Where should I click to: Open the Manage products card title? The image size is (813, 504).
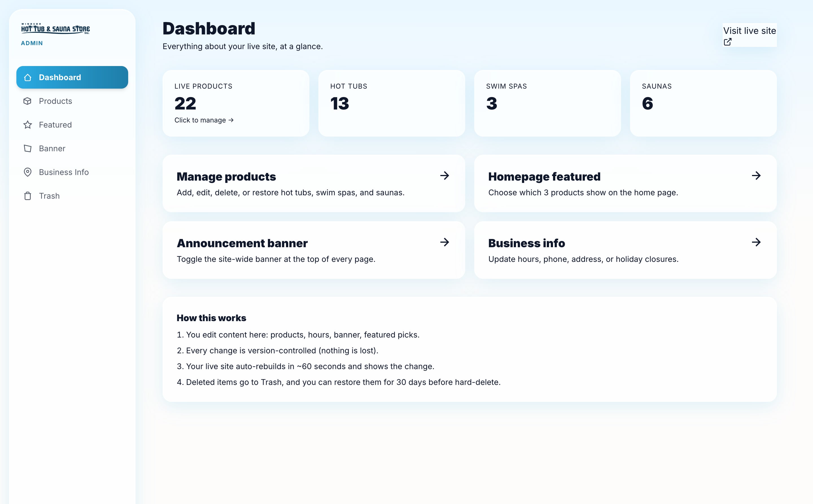[226, 177]
